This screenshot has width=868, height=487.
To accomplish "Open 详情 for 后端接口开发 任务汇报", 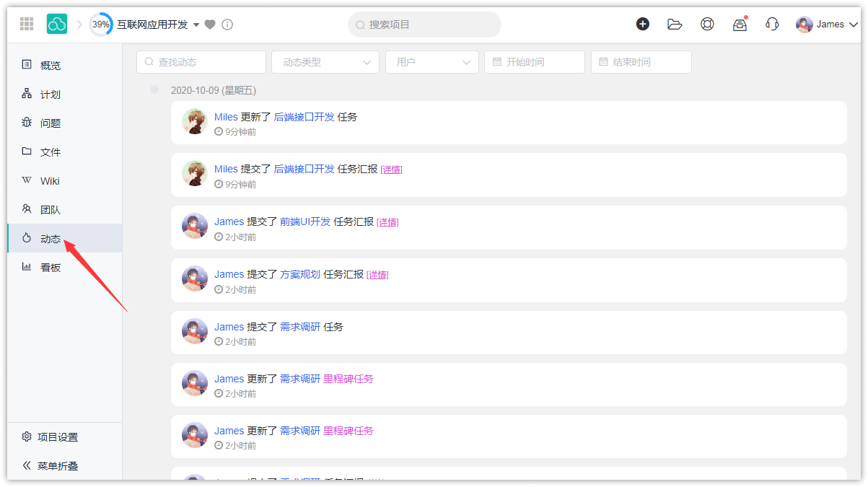I will (x=392, y=170).
